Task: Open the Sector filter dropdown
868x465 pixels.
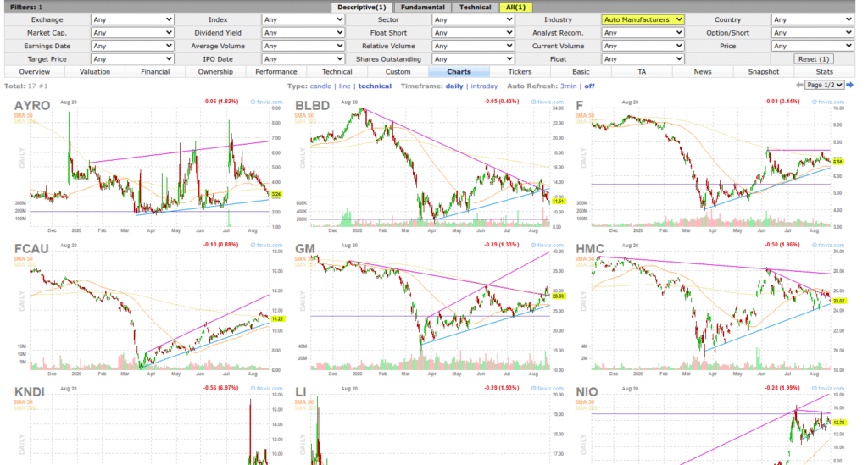Action: pyautogui.click(x=473, y=19)
